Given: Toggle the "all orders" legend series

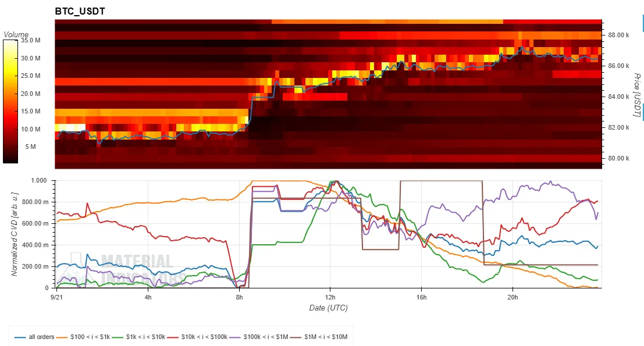Looking at the screenshot, I should click(34, 337).
